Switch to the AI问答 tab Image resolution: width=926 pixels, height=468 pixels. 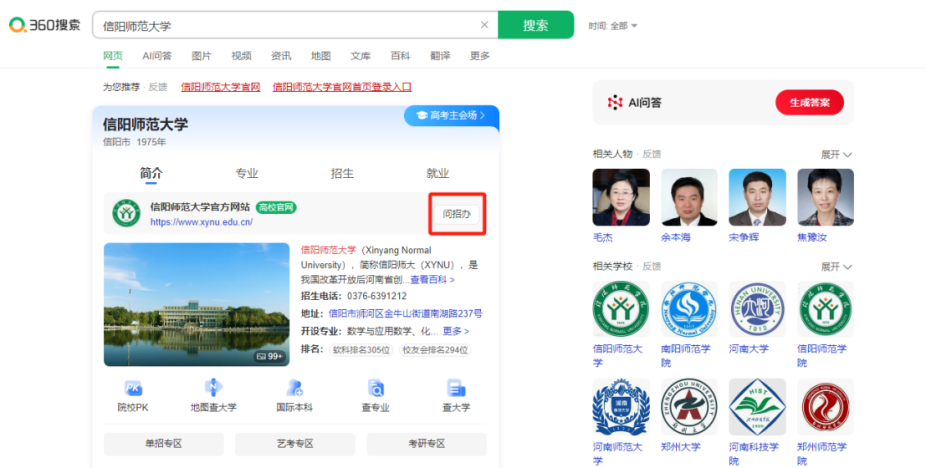[156, 56]
